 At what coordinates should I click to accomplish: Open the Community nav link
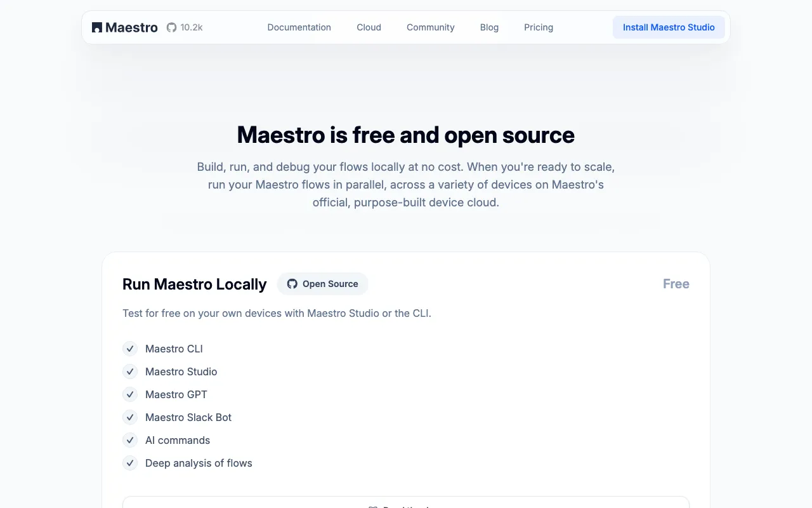[431, 27]
